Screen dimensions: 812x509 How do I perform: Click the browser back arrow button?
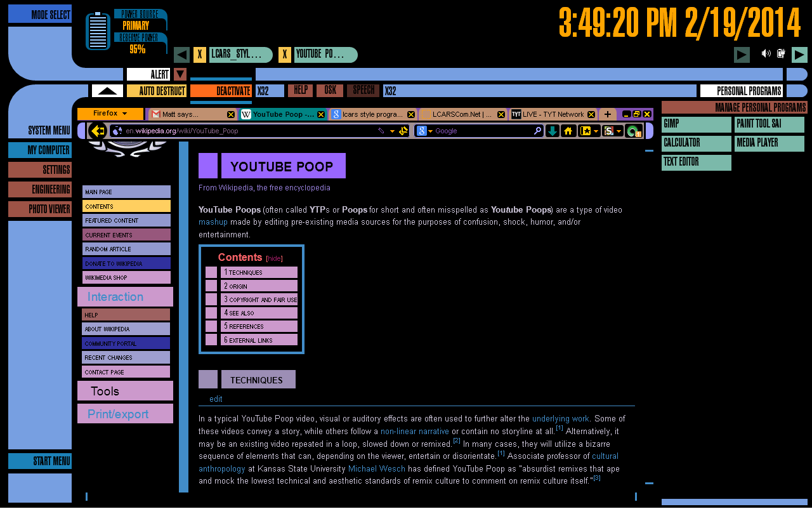point(97,131)
